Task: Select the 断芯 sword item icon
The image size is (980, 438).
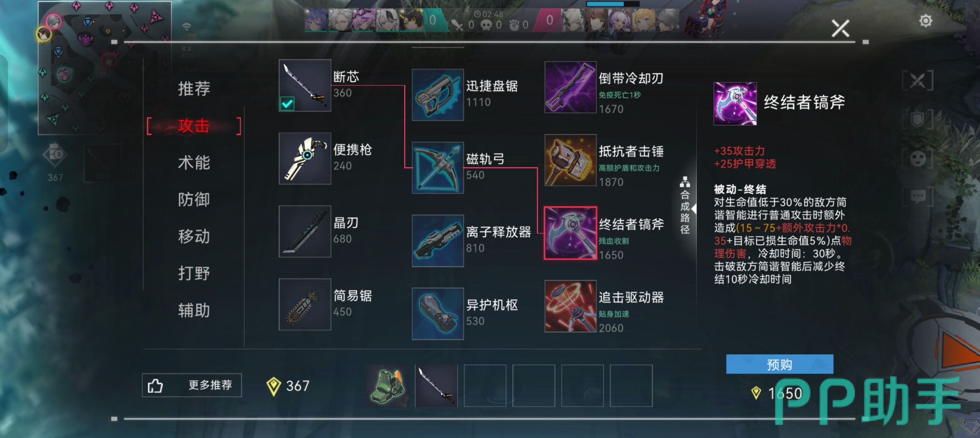Action: 305,85
